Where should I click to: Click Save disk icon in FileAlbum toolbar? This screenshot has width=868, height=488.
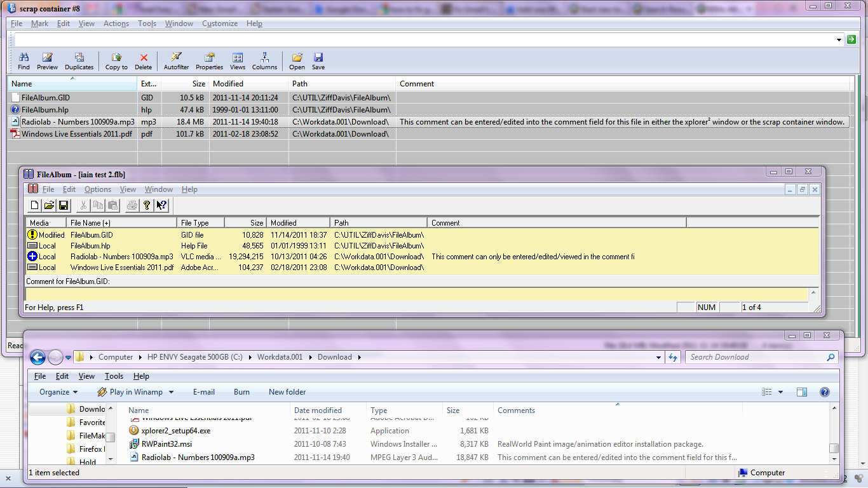tap(64, 205)
